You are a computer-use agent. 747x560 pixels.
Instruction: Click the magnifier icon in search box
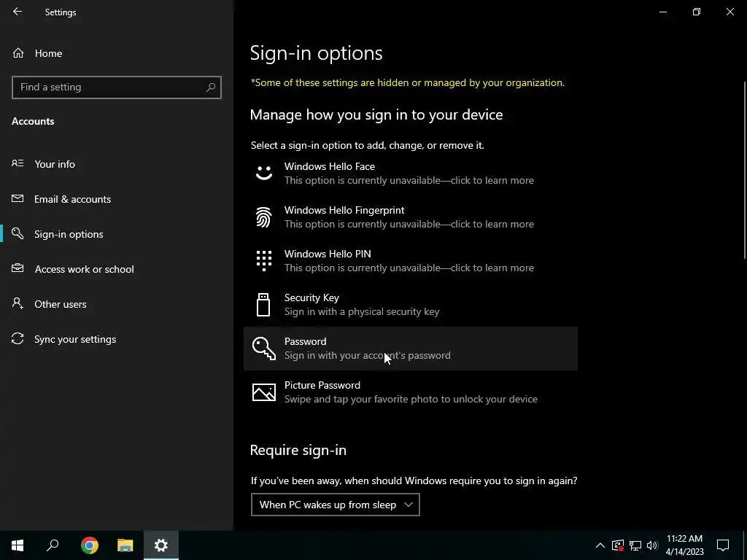pyautogui.click(x=211, y=87)
